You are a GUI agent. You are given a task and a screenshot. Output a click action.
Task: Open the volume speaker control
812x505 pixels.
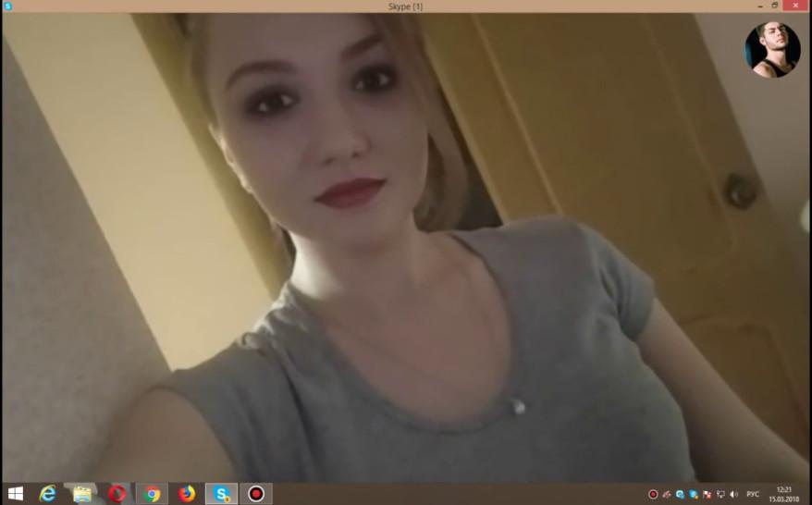click(733, 494)
